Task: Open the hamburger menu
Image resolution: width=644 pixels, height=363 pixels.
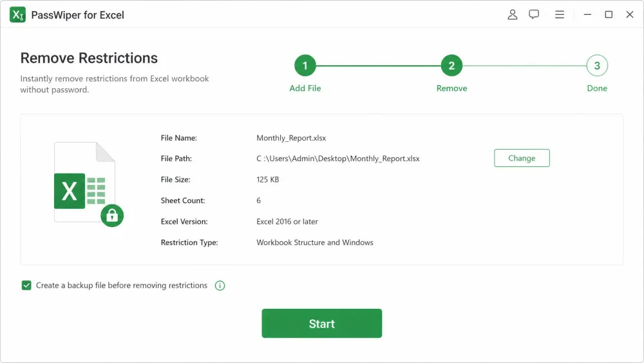Action: click(560, 15)
